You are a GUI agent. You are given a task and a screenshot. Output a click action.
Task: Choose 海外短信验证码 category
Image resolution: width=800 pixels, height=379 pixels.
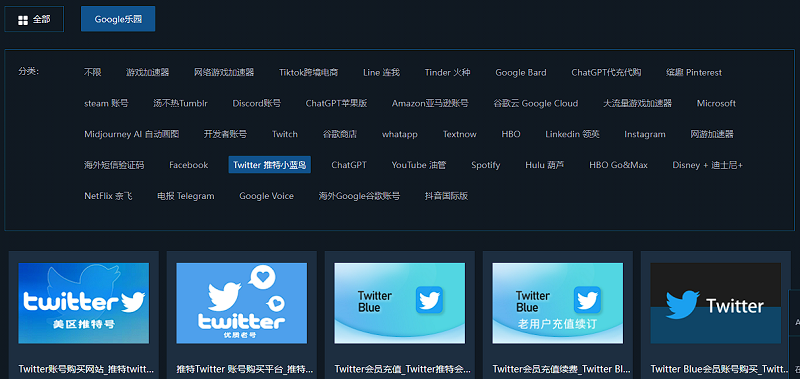(x=114, y=165)
